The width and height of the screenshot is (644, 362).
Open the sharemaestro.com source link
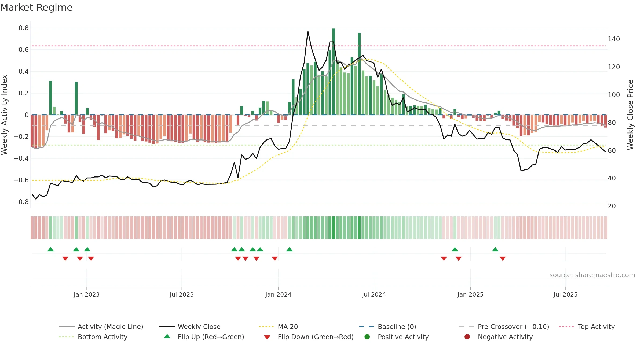coord(592,275)
